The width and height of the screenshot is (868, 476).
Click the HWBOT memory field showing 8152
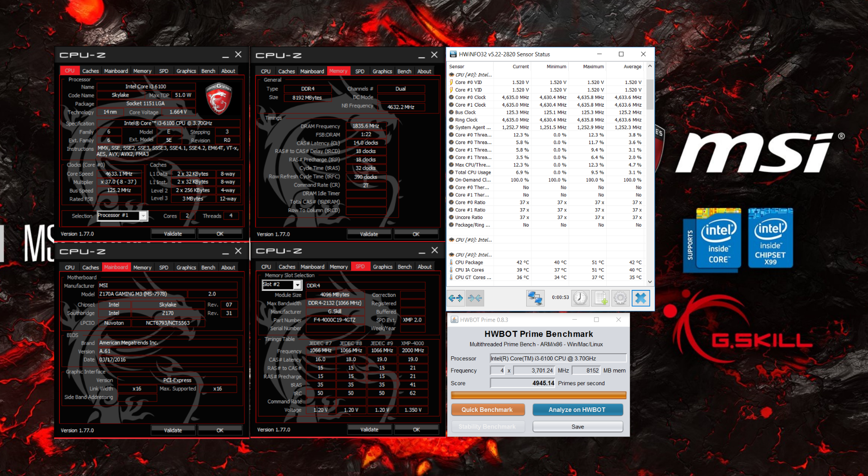(x=586, y=370)
